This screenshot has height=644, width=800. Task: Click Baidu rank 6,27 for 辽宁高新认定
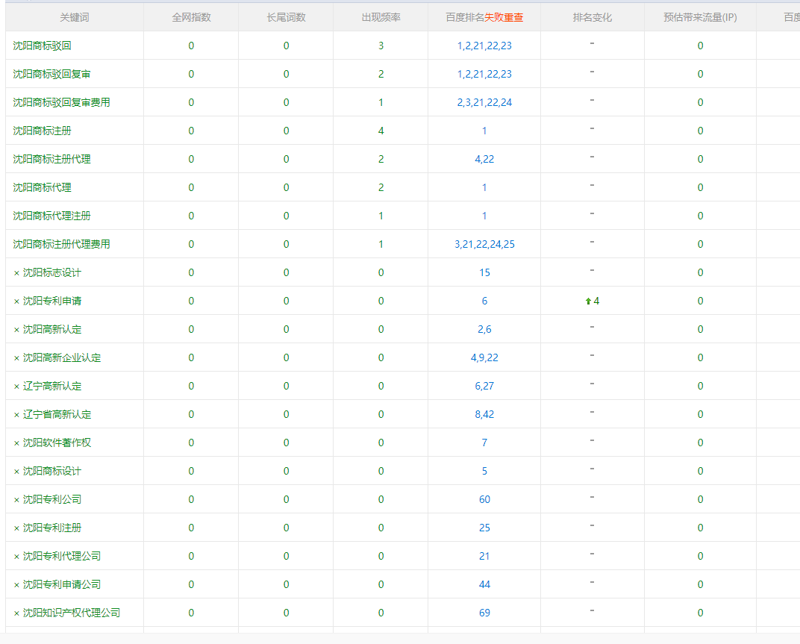484,386
